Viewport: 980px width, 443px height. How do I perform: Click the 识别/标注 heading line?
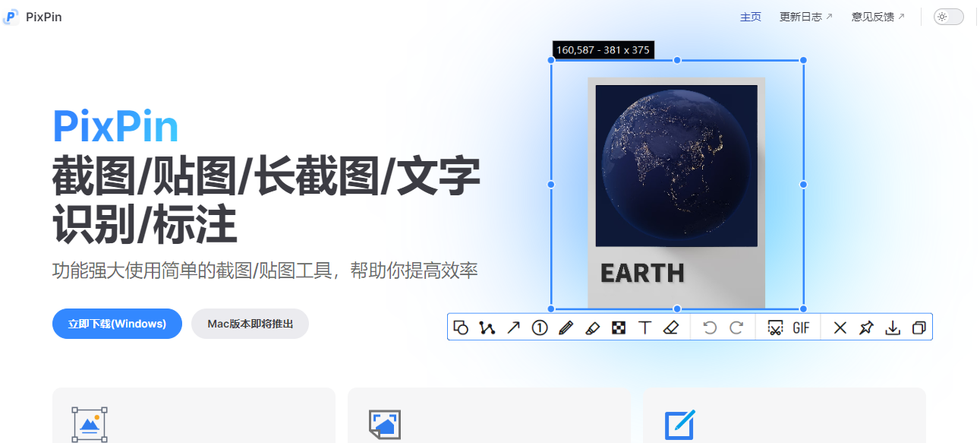coord(144,225)
